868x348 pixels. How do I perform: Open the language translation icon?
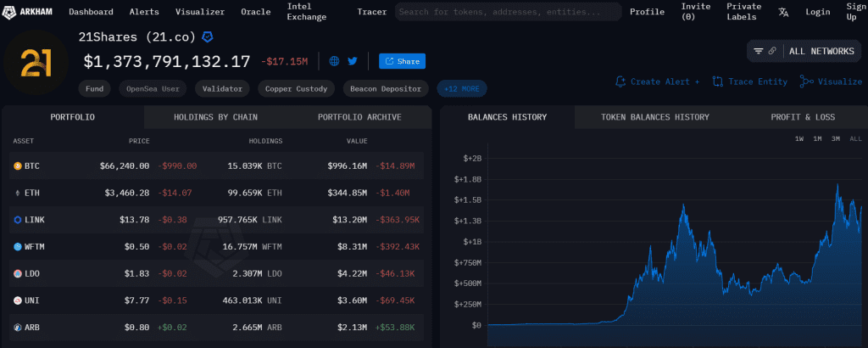tap(783, 12)
